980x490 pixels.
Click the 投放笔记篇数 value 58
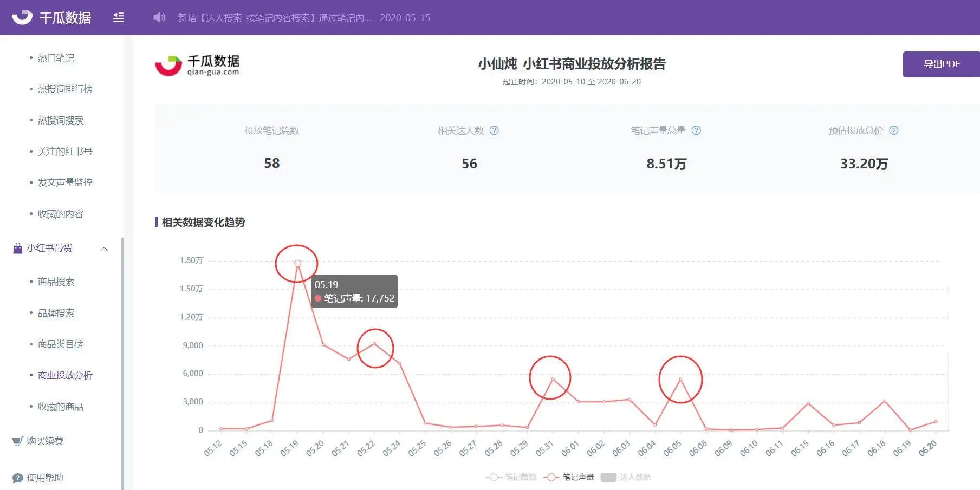272,164
